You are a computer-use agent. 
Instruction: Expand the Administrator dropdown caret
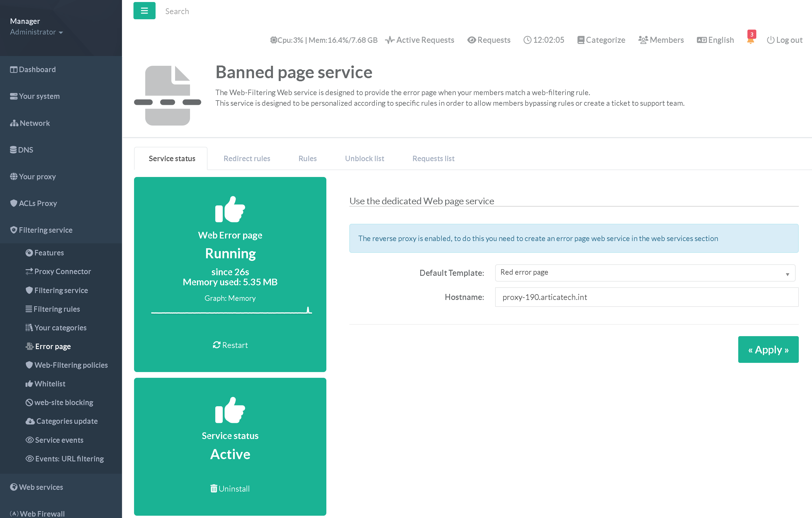point(61,32)
